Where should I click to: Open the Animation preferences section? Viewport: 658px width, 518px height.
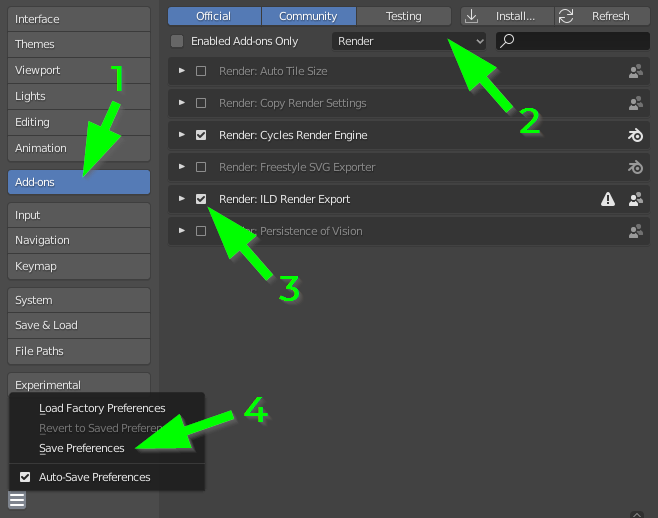(79, 149)
